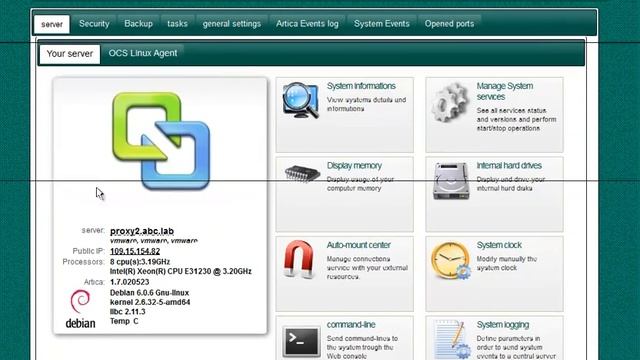Switch to the tasks tab
The height and width of the screenshot is (360, 640).
pos(177,24)
